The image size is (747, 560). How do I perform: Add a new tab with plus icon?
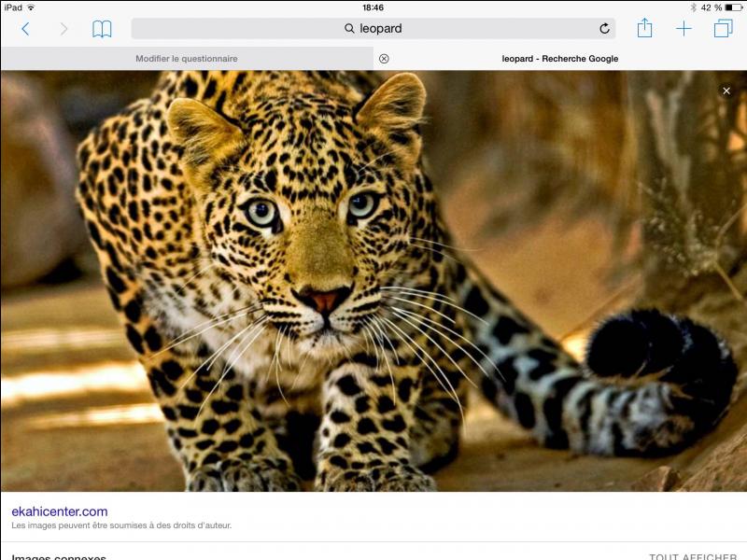[684, 29]
